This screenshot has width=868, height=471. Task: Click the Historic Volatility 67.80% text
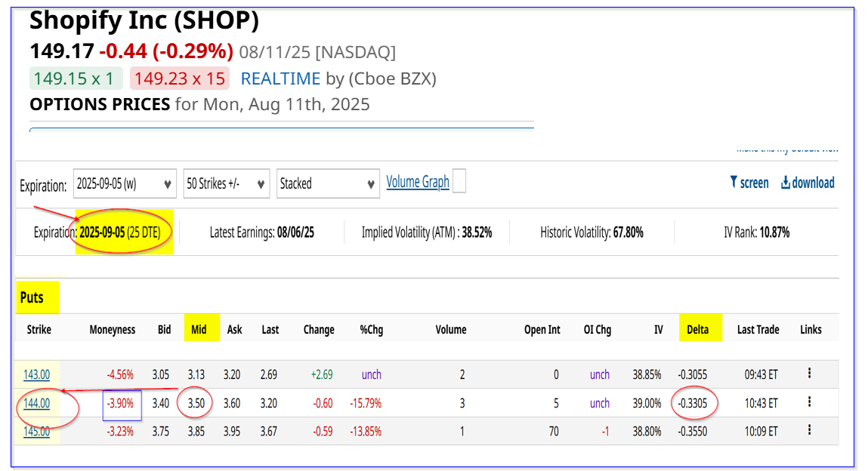pyautogui.click(x=592, y=232)
